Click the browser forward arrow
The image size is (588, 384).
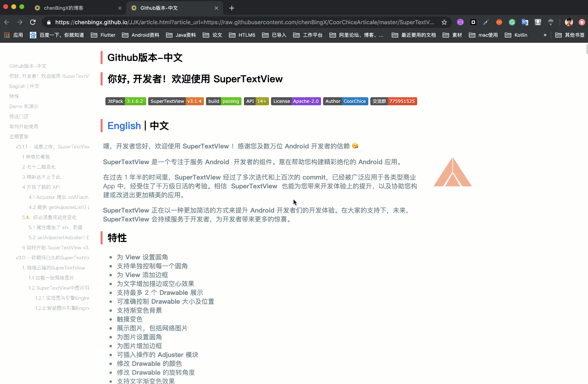20,22
